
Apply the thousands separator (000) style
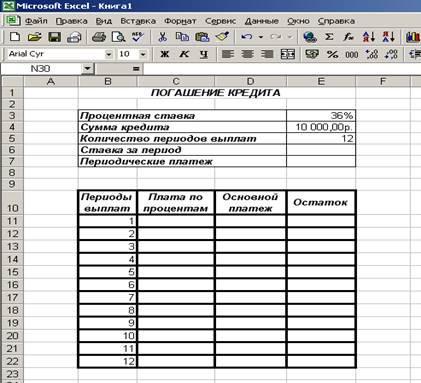tap(352, 54)
